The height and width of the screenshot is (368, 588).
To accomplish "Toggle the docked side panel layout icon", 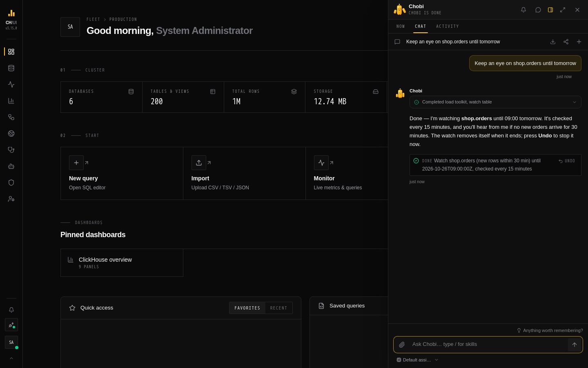I will pos(550,10).
